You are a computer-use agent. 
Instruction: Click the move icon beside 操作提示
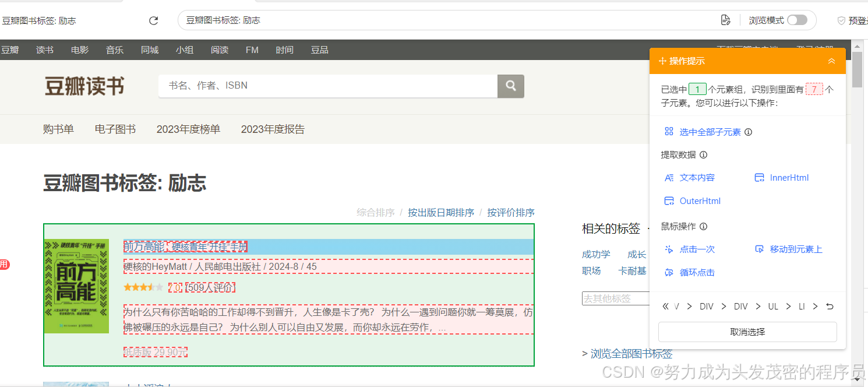(662, 61)
